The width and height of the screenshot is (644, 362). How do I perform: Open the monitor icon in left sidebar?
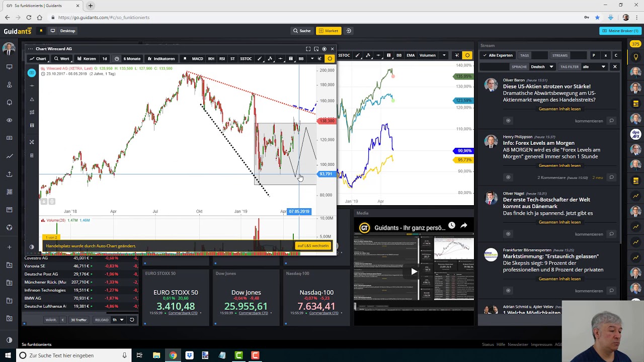(x=9, y=67)
